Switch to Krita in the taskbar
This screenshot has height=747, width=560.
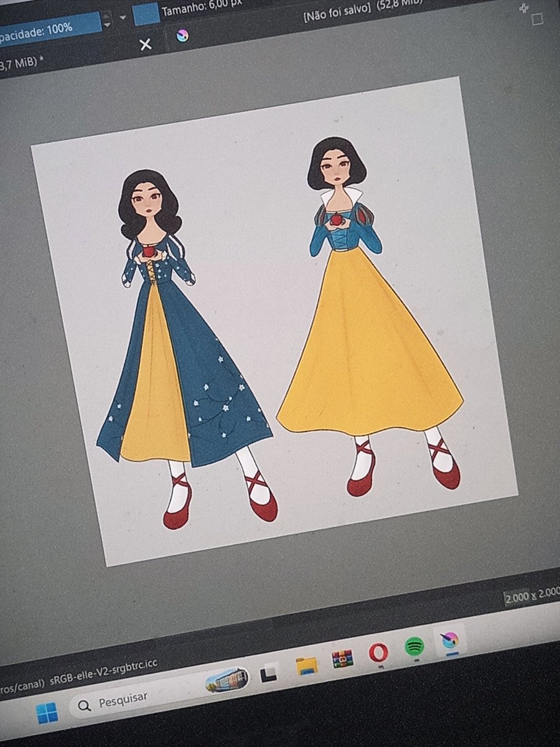point(449,641)
